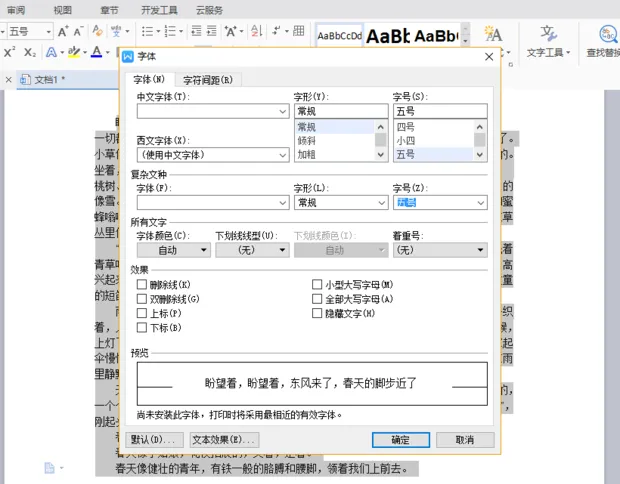Open the View (视图) ribbon tab
Image resolution: width=620 pixels, height=484 pixels.
click(63, 10)
